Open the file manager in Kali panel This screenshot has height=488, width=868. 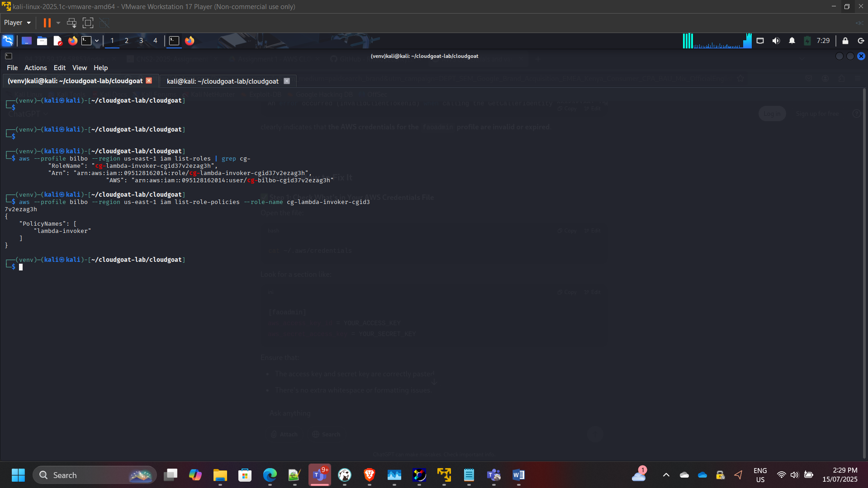tap(42, 41)
